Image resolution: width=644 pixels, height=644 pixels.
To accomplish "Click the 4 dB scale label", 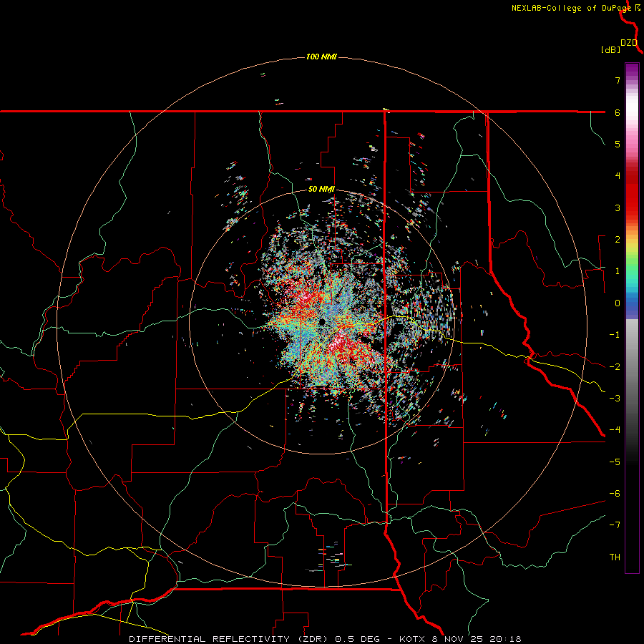I will 618,176.
